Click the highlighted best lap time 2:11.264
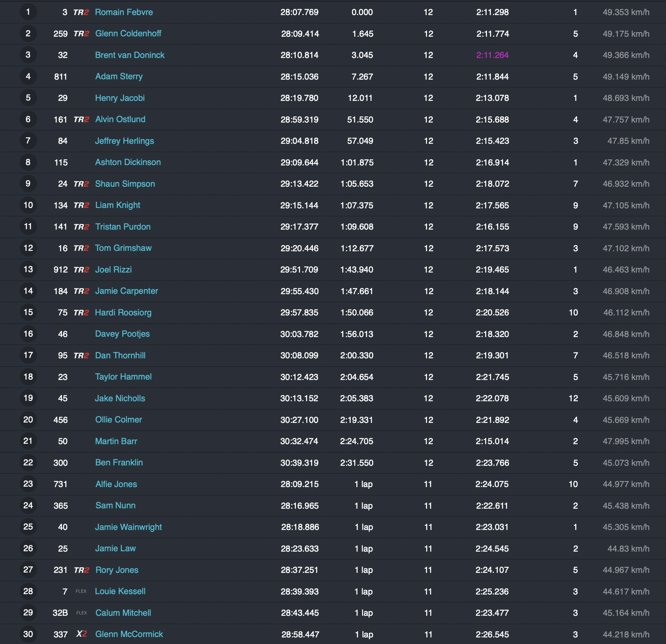The image size is (666, 644). point(492,55)
